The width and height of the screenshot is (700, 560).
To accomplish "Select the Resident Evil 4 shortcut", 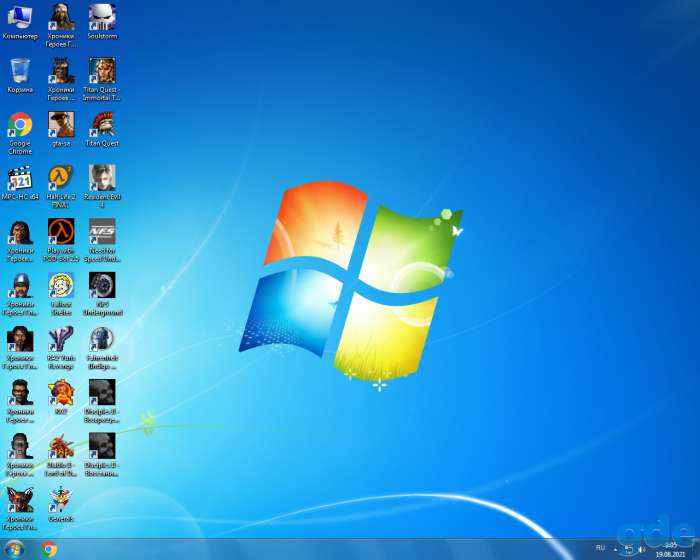I will coord(102,187).
